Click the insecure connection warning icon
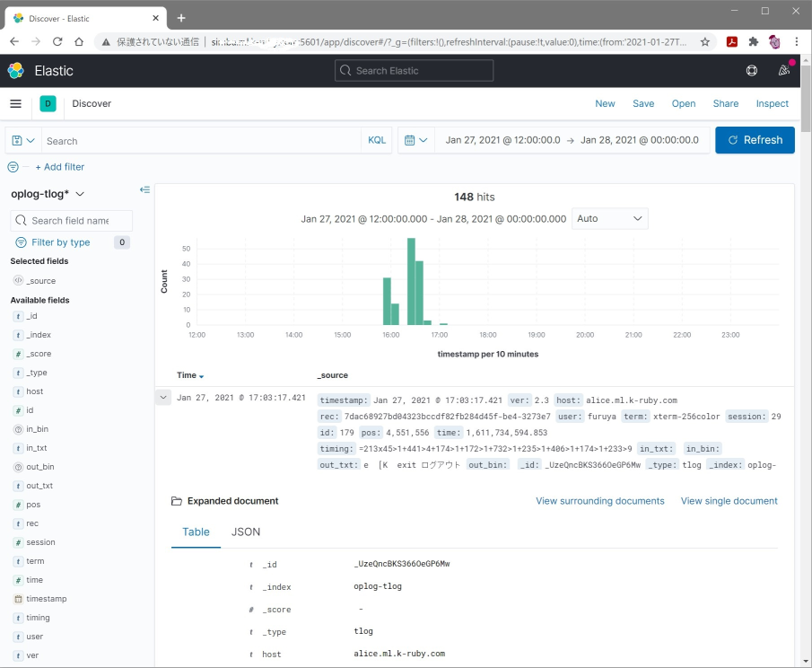 [x=106, y=42]
